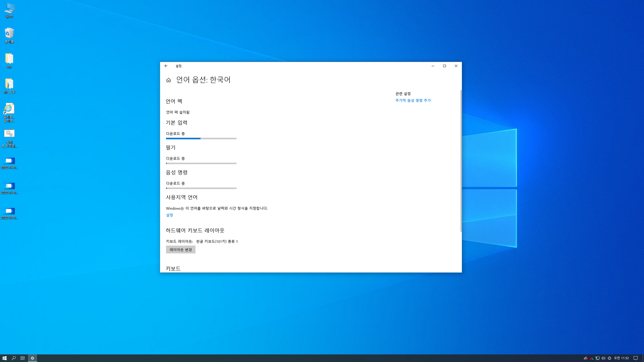This screenshot has width=644, height=362.
Task: Select the Internet Explorer shortcut icon
Action: coord(9,113)
